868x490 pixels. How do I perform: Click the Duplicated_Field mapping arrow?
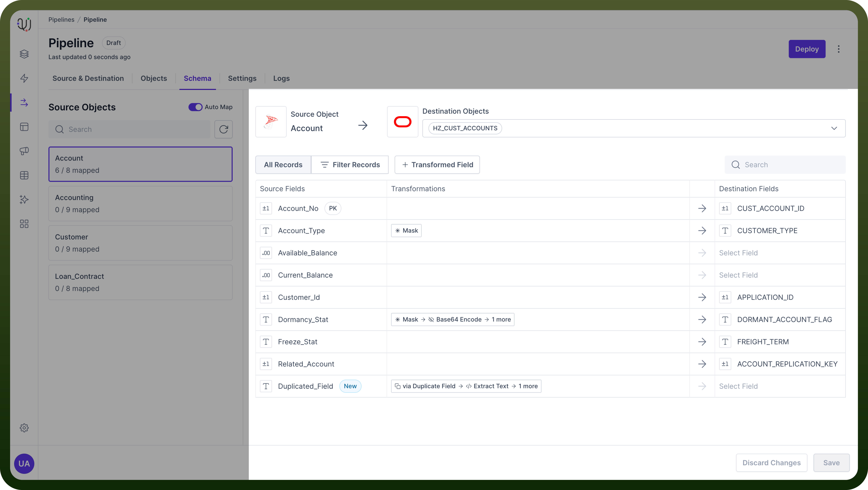pyautogui.click(x=702, y=386)
